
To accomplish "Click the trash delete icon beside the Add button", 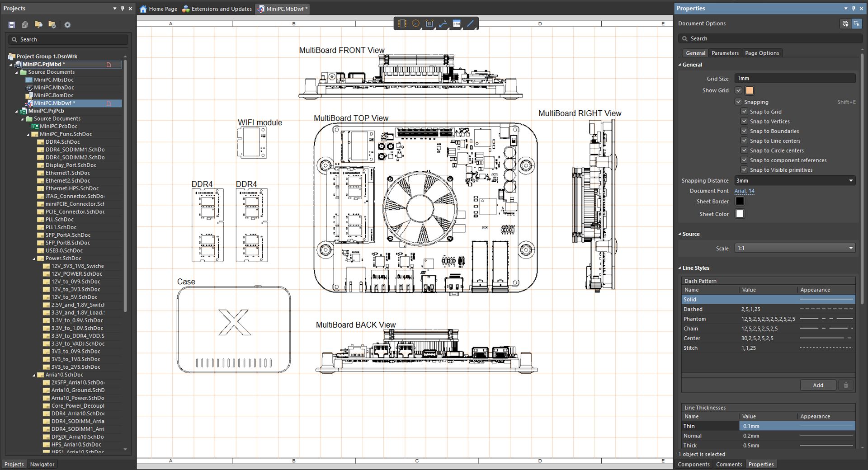I will [x=846, y=385].
